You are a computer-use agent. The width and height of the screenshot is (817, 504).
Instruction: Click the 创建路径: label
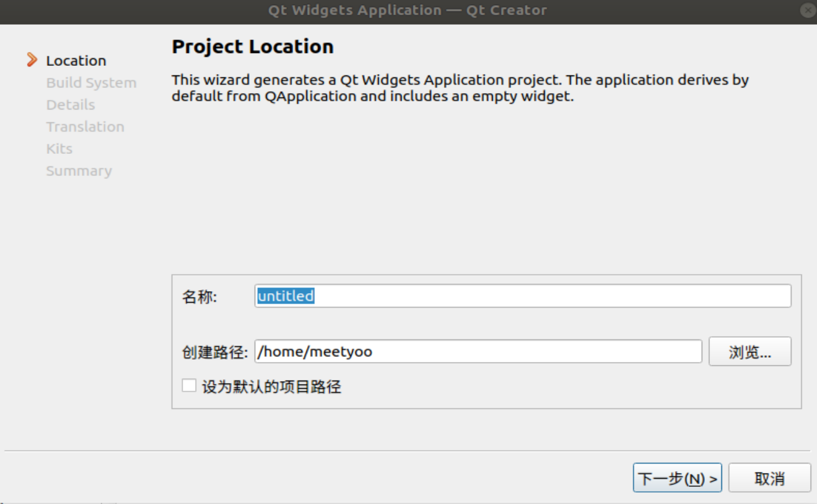click(215, 352)
